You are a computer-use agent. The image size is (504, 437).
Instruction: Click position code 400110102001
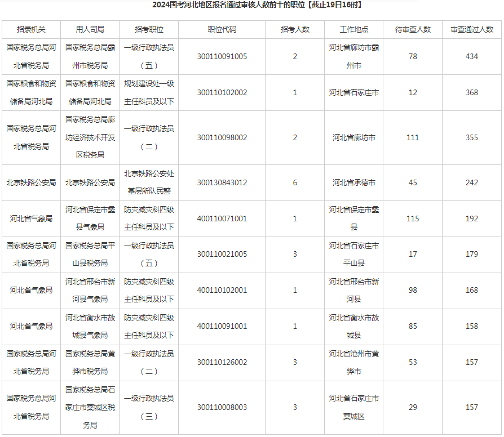coord(222,290)
